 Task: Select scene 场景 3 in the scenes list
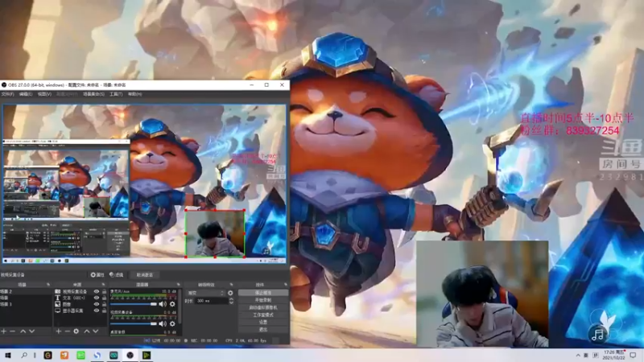tap(26, 304)
